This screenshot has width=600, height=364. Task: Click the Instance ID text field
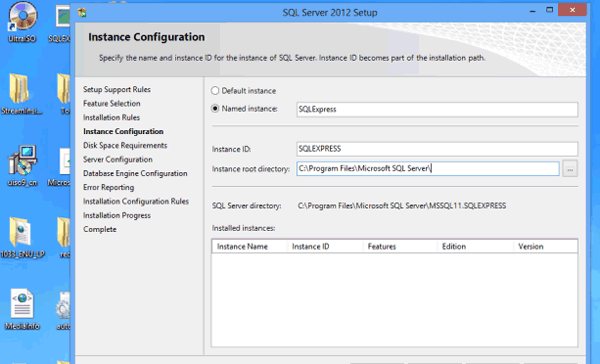point(437,149)
